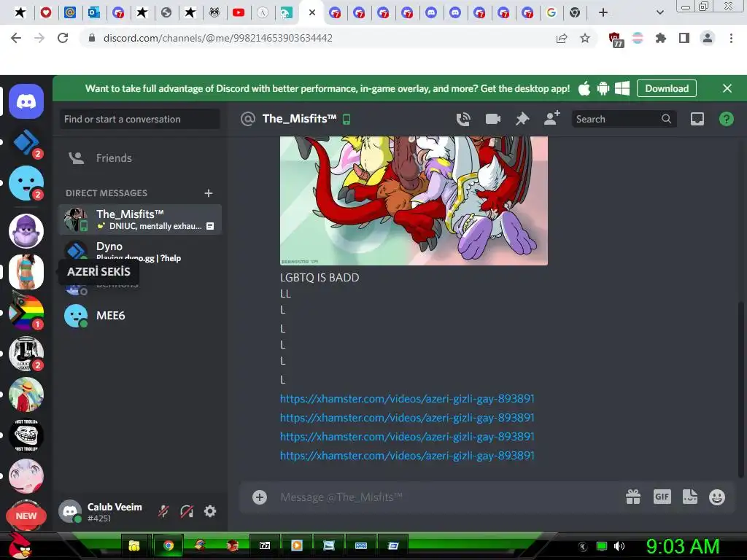Open the tab search chevron
The image size is (747, 560).
coord(659,12)
